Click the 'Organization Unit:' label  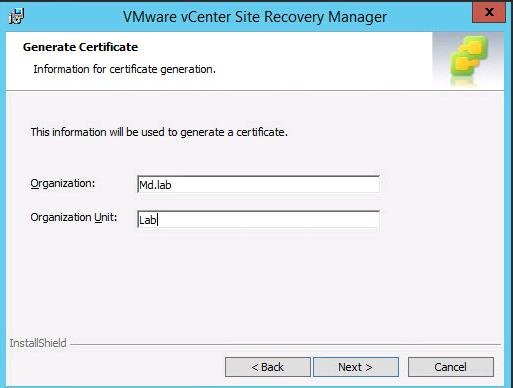(74, 217)
